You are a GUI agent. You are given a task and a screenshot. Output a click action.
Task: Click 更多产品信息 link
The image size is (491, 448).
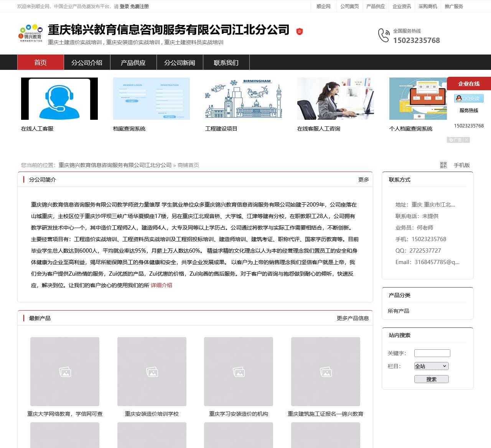click(x=353, y=318)
